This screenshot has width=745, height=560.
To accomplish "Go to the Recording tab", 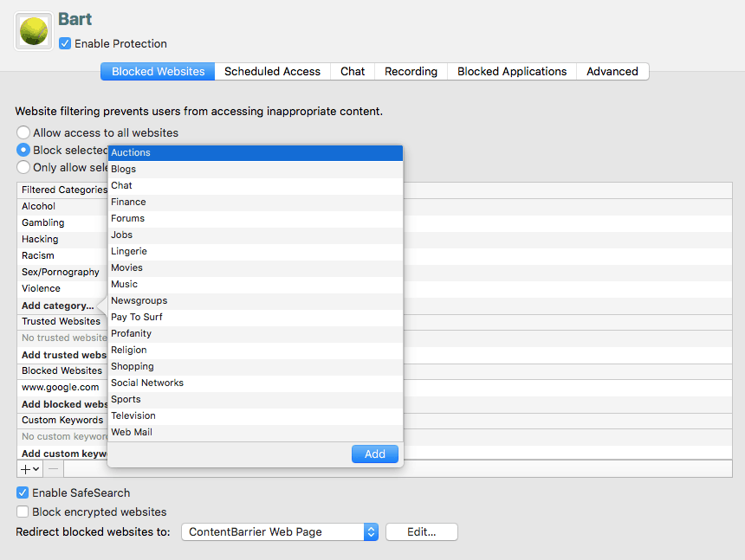I will click(411, 71).
